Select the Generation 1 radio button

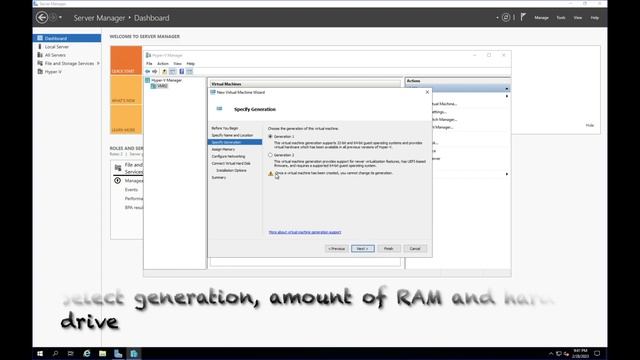[x=270, y=136]
